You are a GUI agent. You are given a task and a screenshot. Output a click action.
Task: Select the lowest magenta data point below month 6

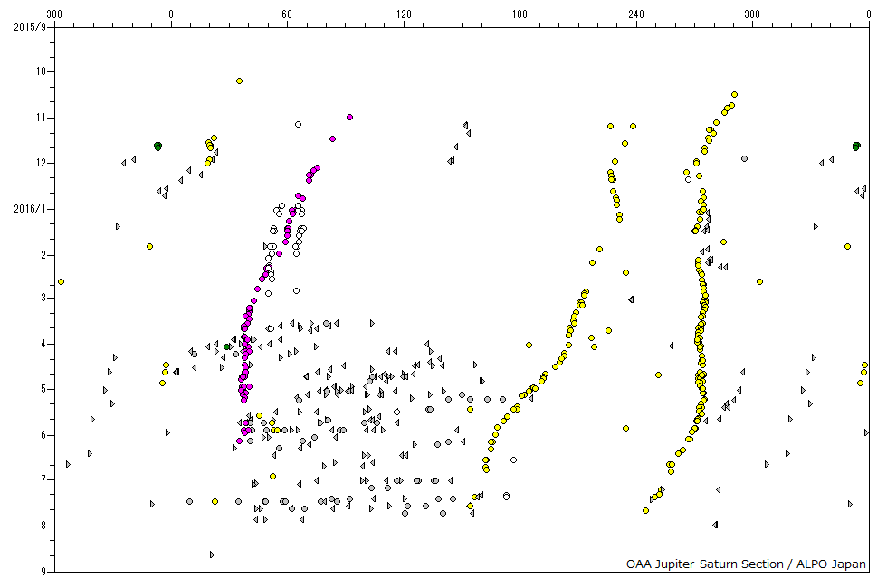[239, 441]
